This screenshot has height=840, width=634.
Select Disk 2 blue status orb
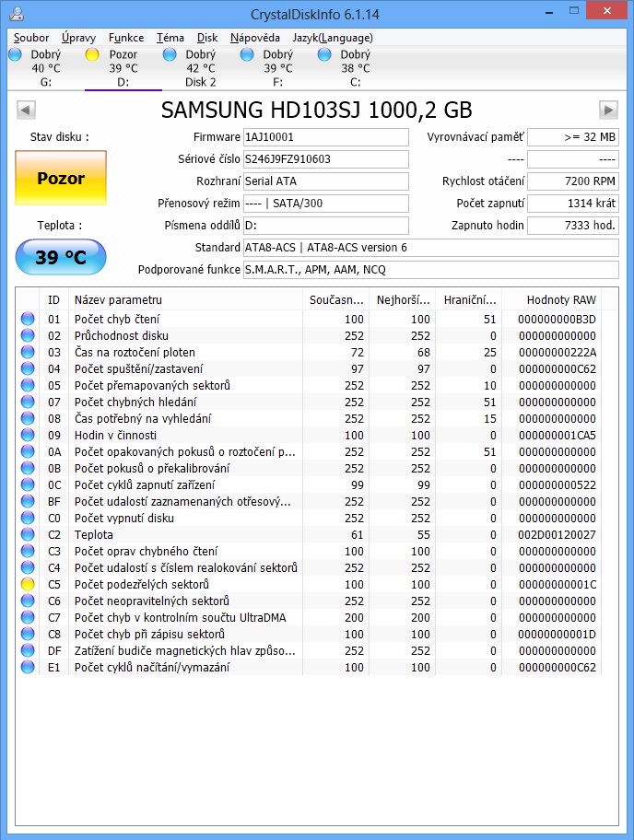pos(170,54)
